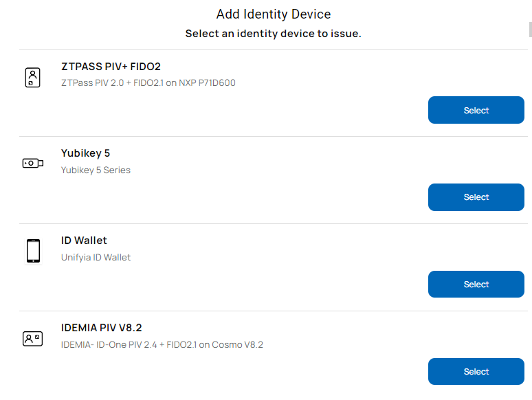Select the IDEMIA PIV V8.2 device button
This screenshot has height=400, width=532.
coord(476,372)
